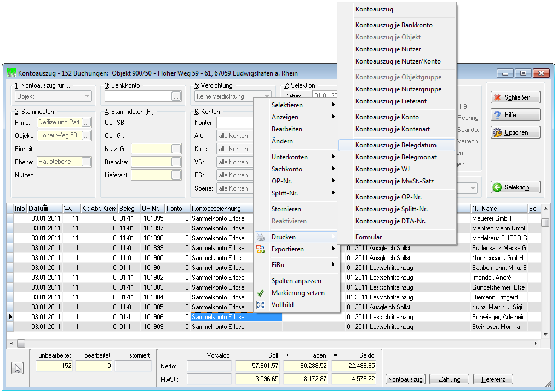
Task: Click the Vollbild fullscreen arrows icon
Action: [261, 305]
